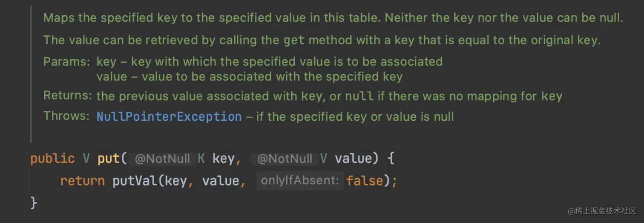Click the key parameter in put signature
The image size is (644, 223).
tap(223, 159)
